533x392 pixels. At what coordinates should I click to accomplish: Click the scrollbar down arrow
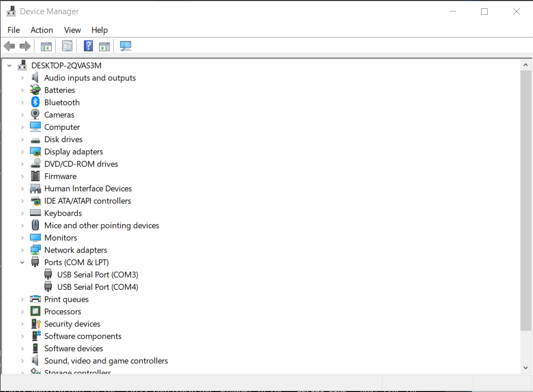tap(525, 366)
